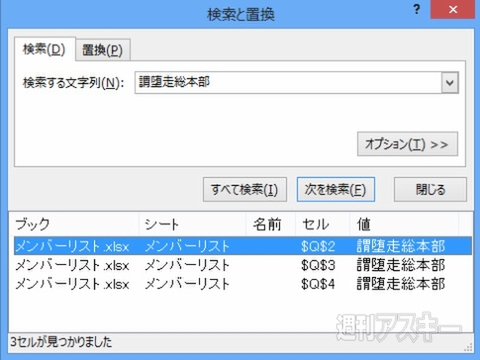Sort by ブック column header
480x360 pixels.
point(74,224)
